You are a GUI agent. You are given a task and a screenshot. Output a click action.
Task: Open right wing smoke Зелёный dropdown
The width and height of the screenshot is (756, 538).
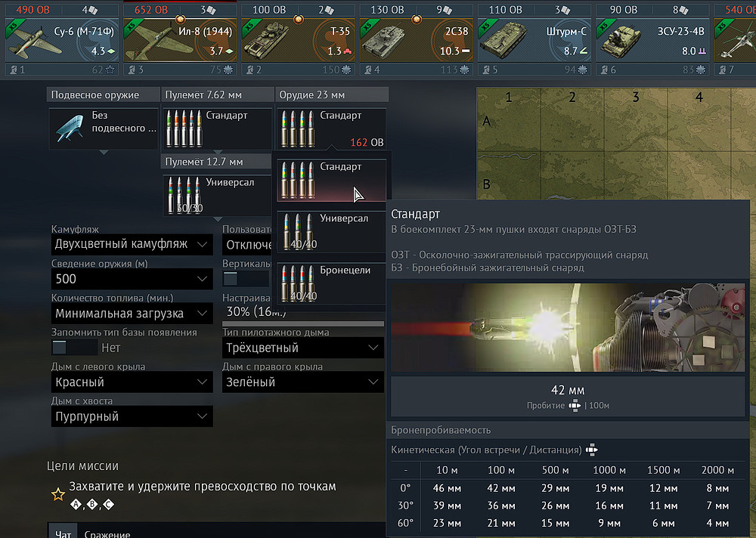coord(303,382)
